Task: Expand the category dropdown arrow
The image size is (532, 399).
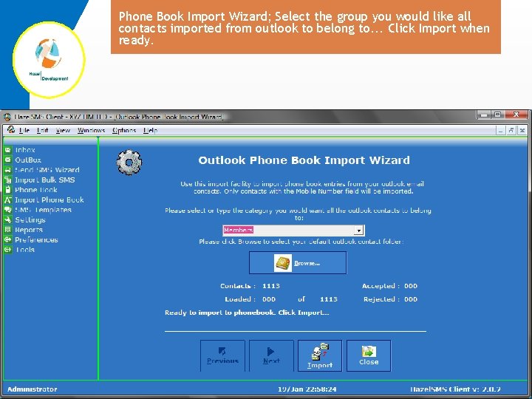Action: [x=358, y=231]
